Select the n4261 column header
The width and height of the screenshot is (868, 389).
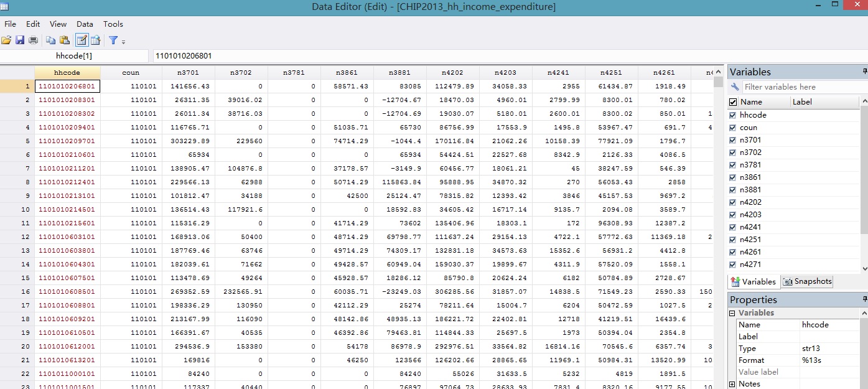[664, 72]
